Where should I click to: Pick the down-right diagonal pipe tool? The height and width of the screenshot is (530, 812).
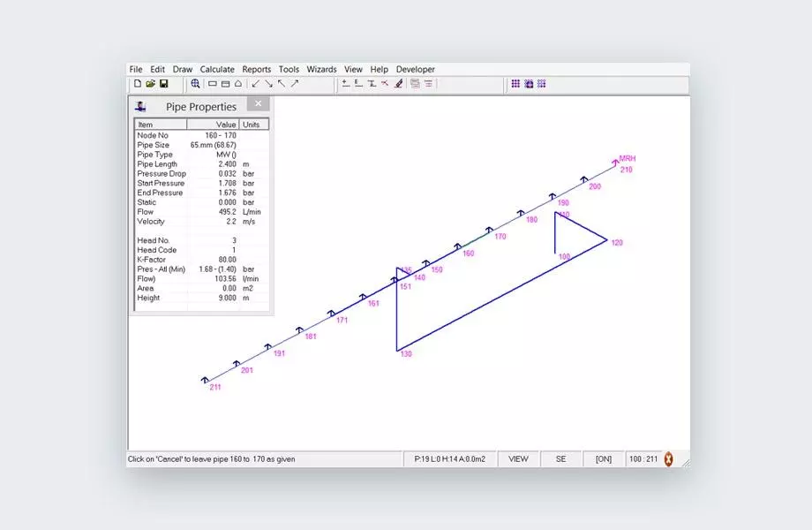(271, 83)
